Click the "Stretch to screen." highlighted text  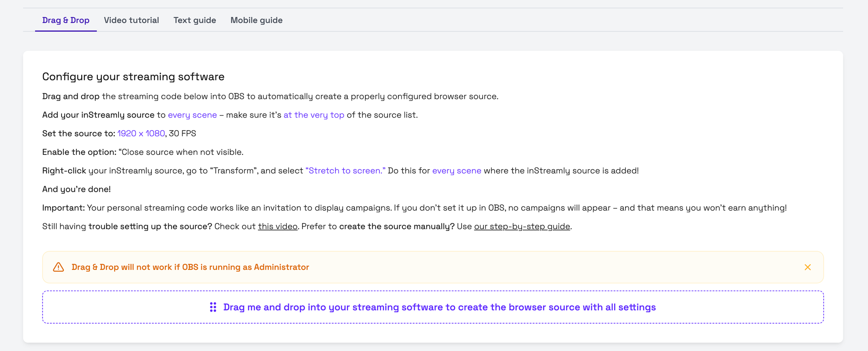click(x=345, y=171)
